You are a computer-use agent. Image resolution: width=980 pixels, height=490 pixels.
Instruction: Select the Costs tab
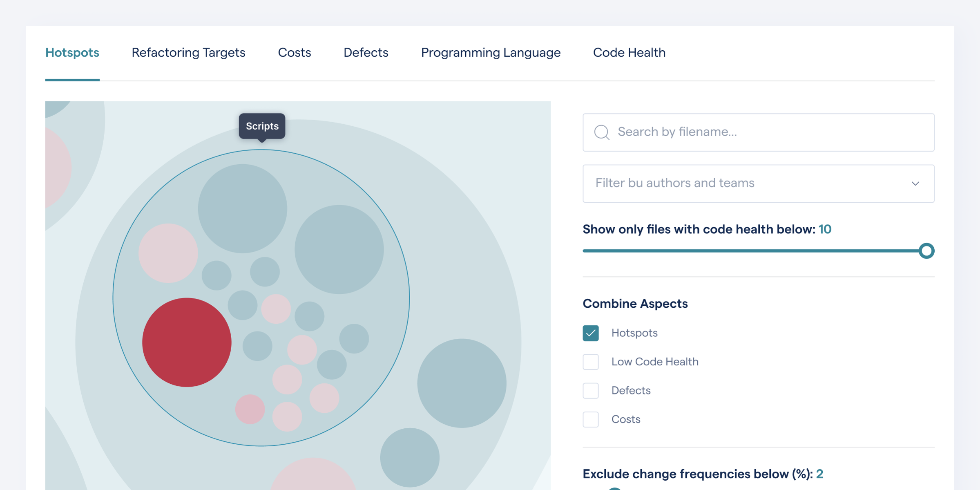pos(294,52)
